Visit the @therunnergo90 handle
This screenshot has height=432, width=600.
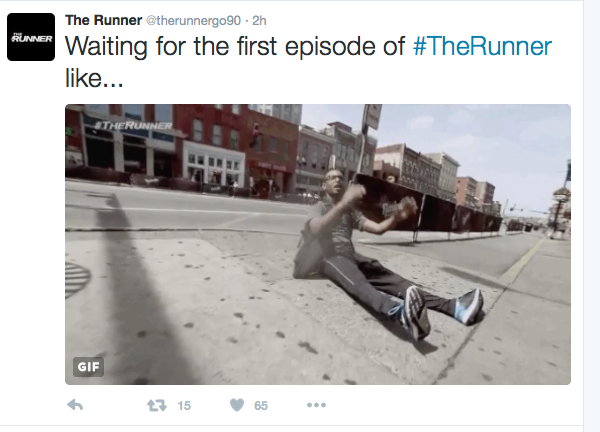[x=193, y=21]
